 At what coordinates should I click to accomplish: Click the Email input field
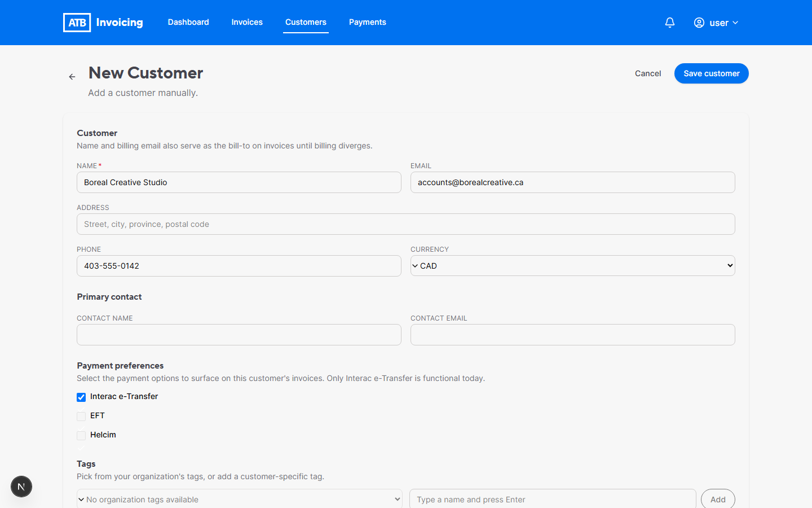click(x=573, y=182)
